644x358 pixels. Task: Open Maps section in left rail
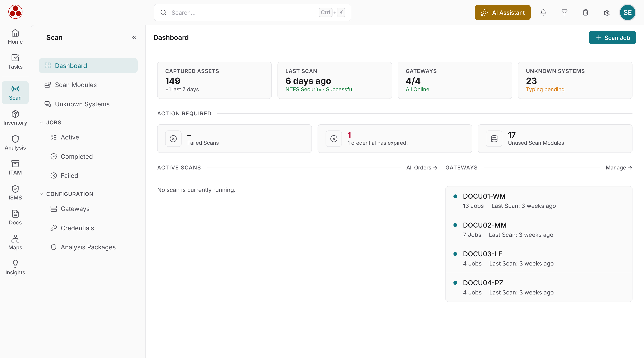pos(15,242)
